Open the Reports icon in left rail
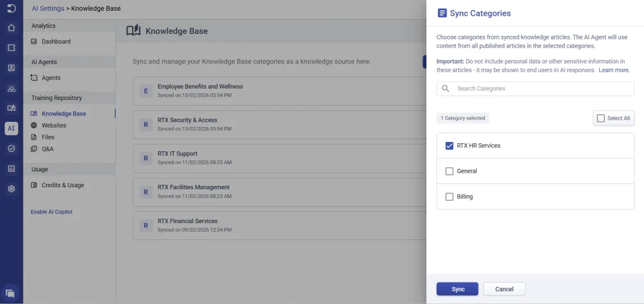 coord(11,168)
